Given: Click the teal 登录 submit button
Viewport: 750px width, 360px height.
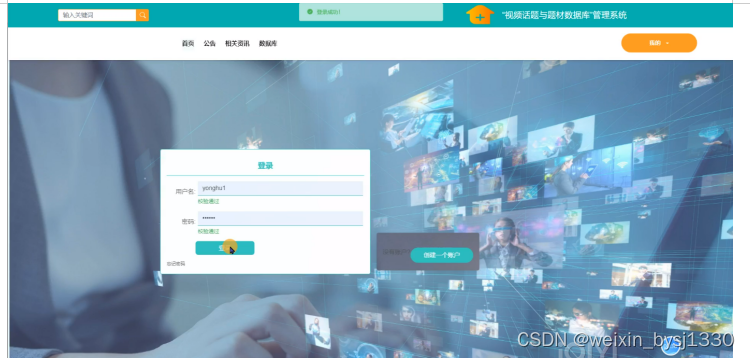Looking at the screenshot, I should (225, 248).
